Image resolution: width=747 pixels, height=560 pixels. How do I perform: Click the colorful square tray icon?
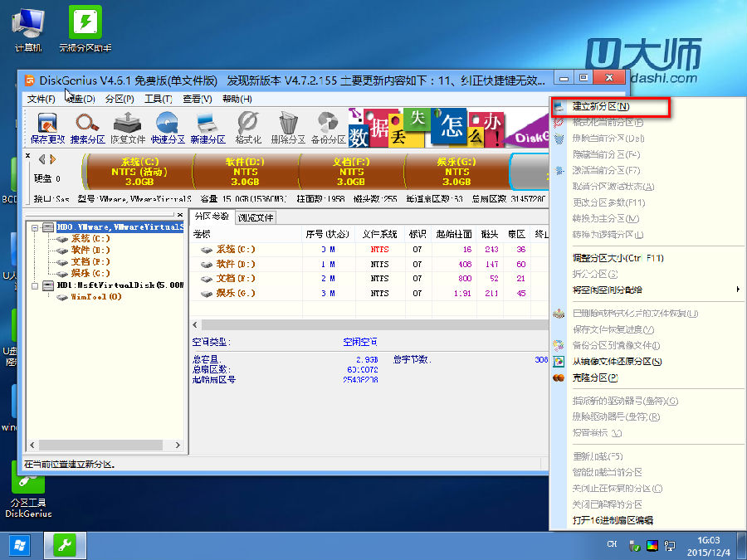652,546
